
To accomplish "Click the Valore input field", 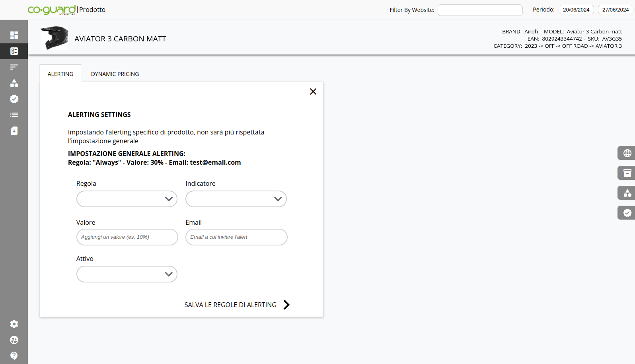I will pyautogui.click(x=127, y=237).
